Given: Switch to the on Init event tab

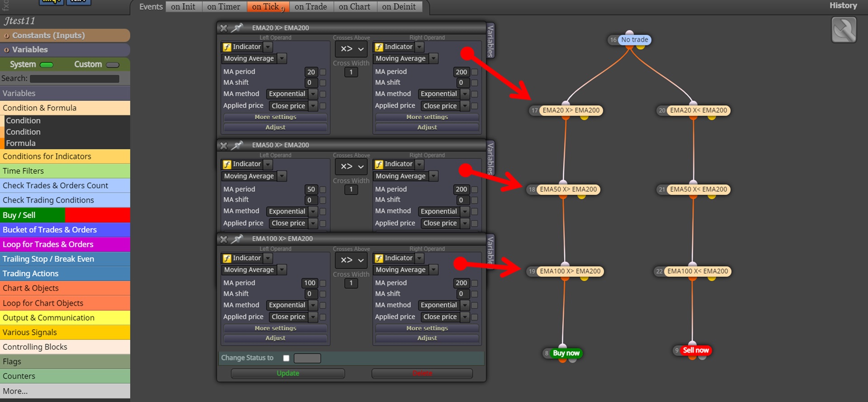Looking at the screenshot, I should pyautogui.click(x=183, y=7).
